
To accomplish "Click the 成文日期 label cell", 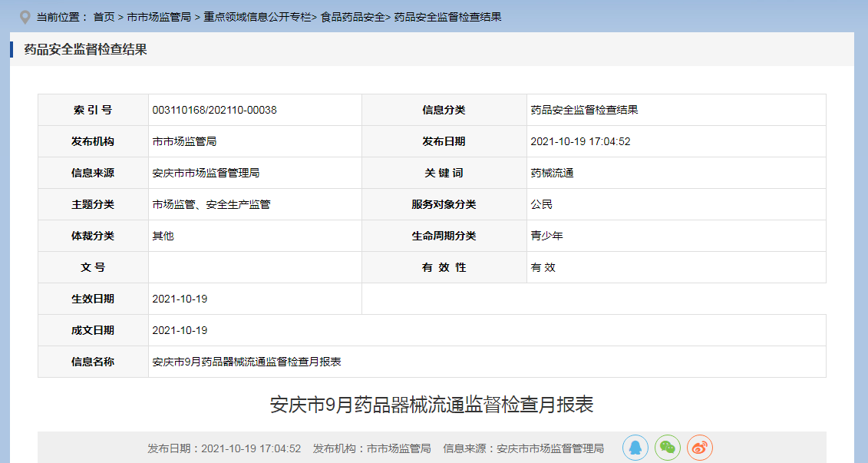I will tap(93, 331).
